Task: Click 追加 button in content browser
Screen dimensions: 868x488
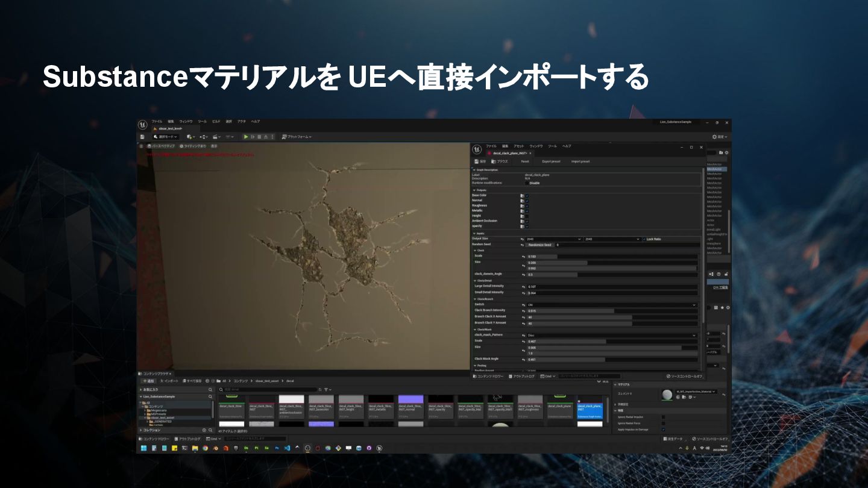Action: [148, 381]
